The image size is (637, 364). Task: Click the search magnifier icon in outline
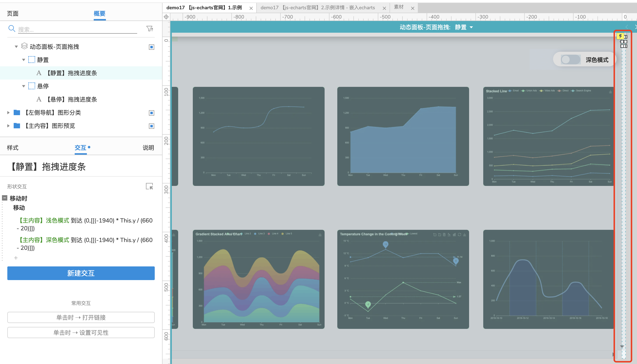coord(11,29)
